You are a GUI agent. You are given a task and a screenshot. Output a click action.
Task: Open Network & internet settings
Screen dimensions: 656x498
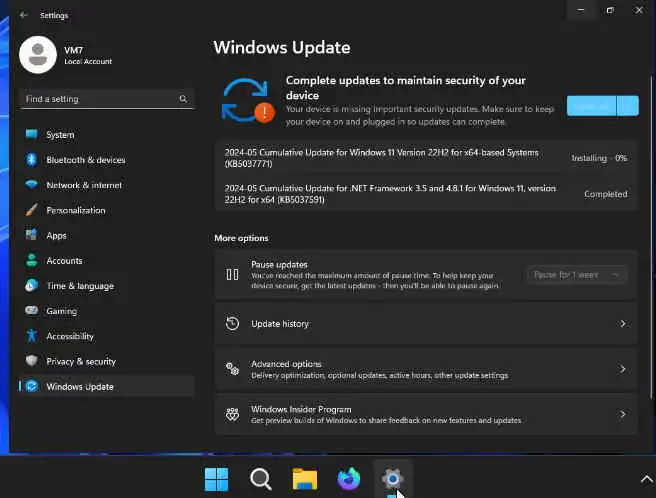point(106,185)
